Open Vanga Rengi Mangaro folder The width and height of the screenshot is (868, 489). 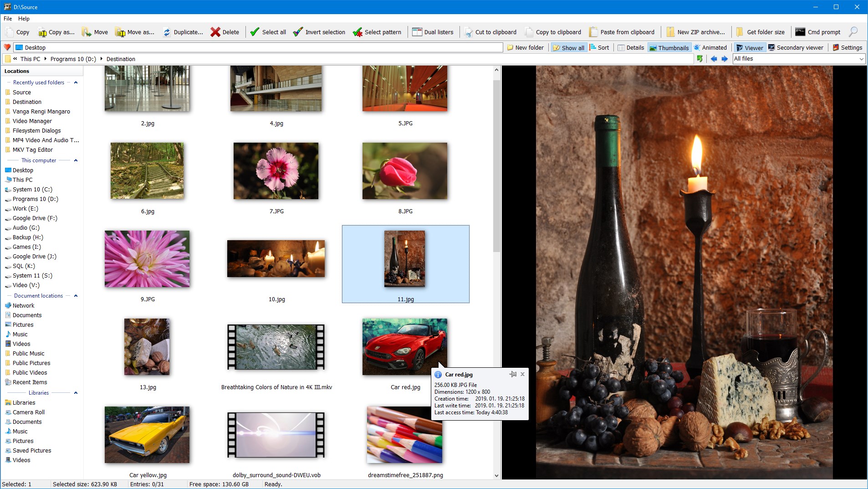41,111
